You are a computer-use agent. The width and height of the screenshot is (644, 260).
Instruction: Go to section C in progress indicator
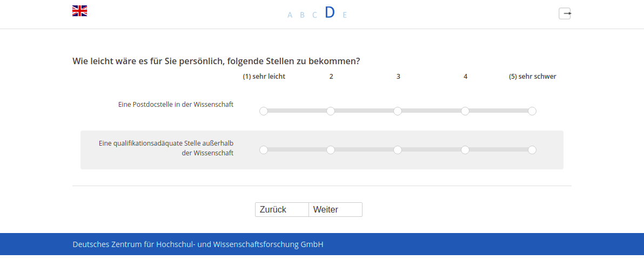pos(314,15)
